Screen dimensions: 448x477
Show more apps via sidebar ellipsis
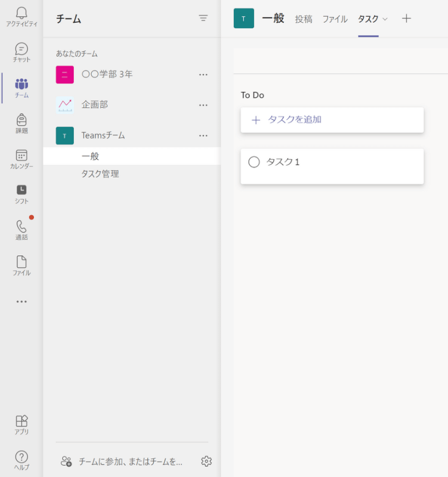[21, 302]
